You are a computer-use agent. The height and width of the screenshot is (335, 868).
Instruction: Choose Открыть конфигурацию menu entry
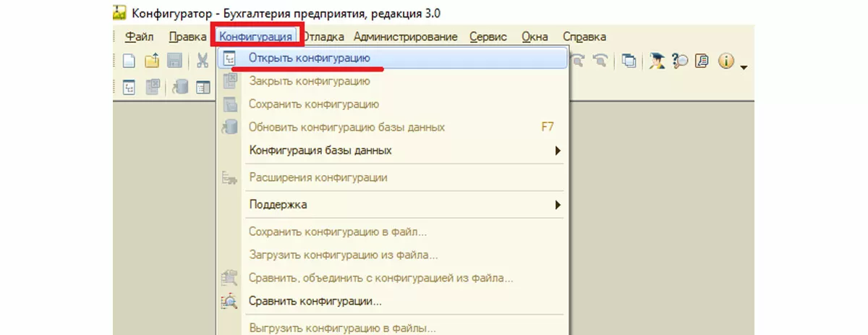point(393,58)
